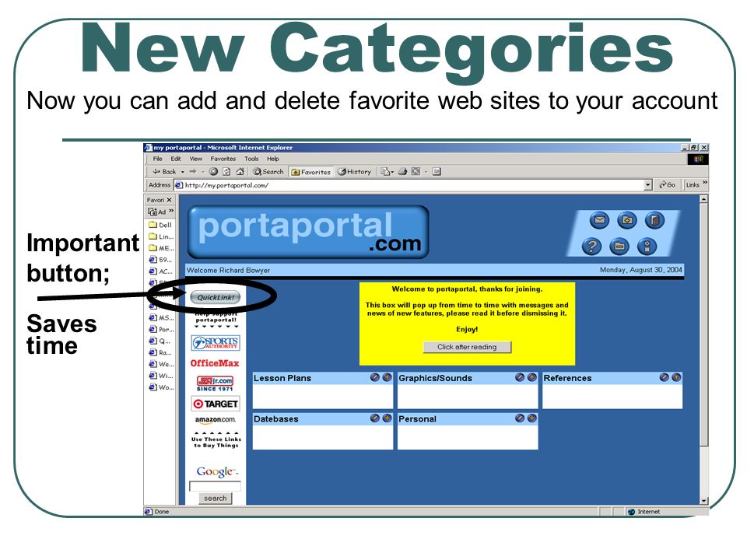Click Add in the Favorites pane

(x=157, y=212)
